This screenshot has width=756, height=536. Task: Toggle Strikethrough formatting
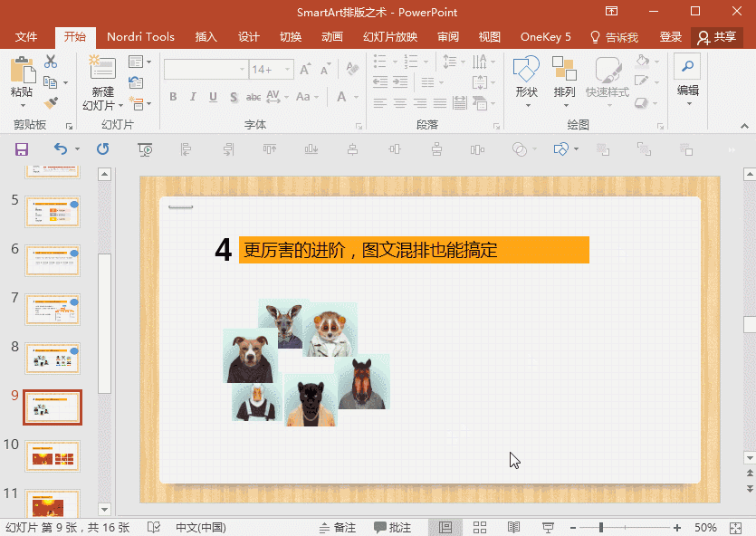tap(254, 97)
